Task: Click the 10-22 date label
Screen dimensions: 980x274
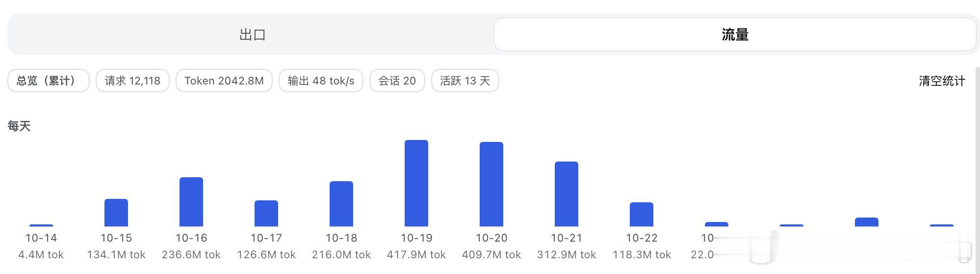Action: [x=642, y=238]
